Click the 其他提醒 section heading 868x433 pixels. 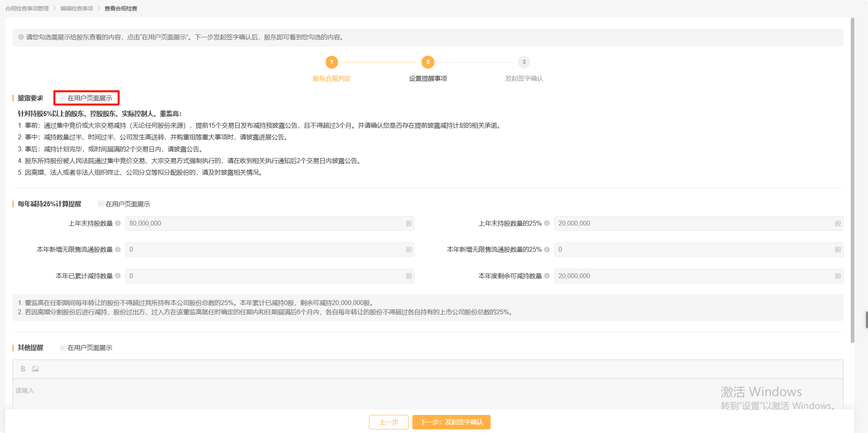[x=31, y=348]
